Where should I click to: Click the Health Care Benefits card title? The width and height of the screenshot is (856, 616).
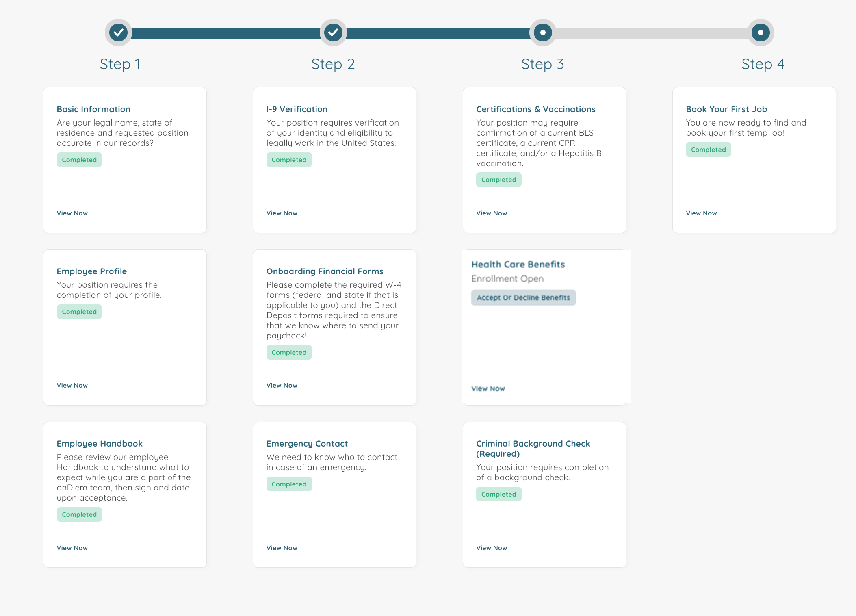(518, 265)
